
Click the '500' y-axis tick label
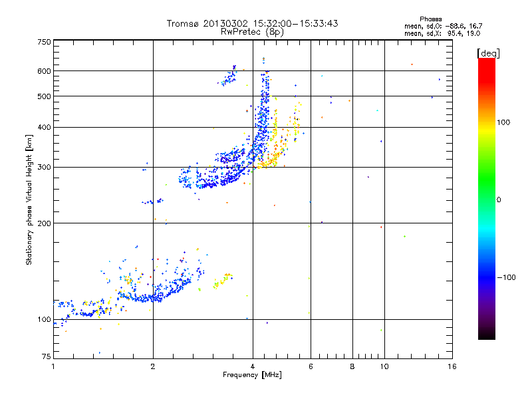[x=44, y=96]
